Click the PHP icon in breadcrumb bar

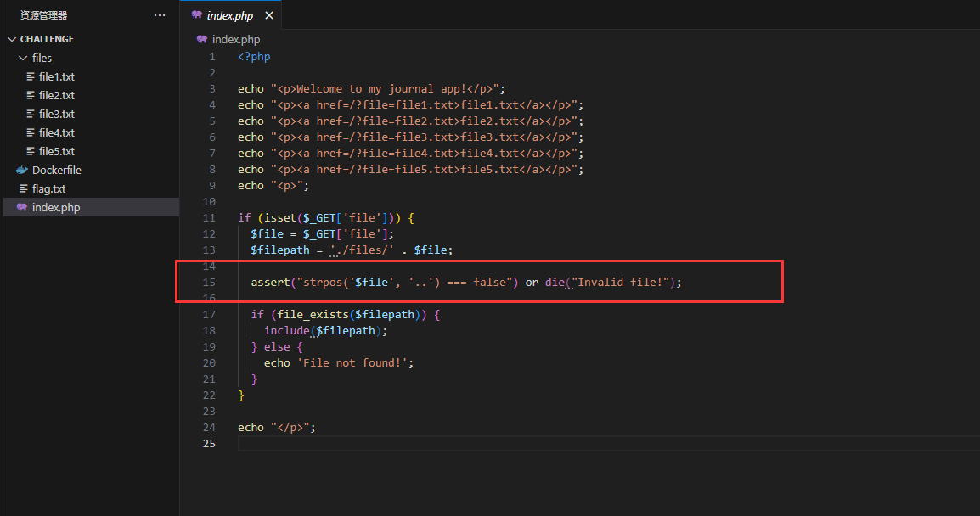(202, 39)
